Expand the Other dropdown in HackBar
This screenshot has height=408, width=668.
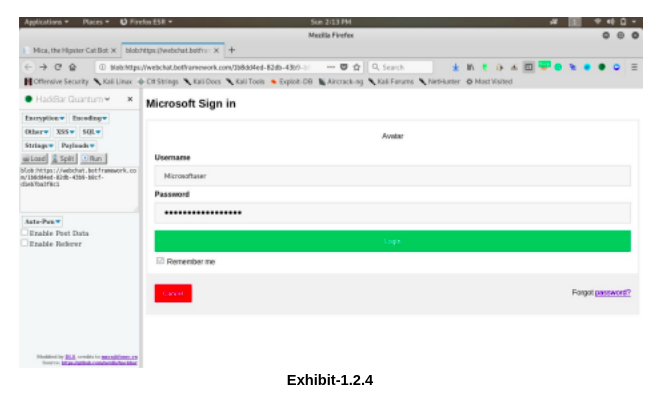point(36,132)
